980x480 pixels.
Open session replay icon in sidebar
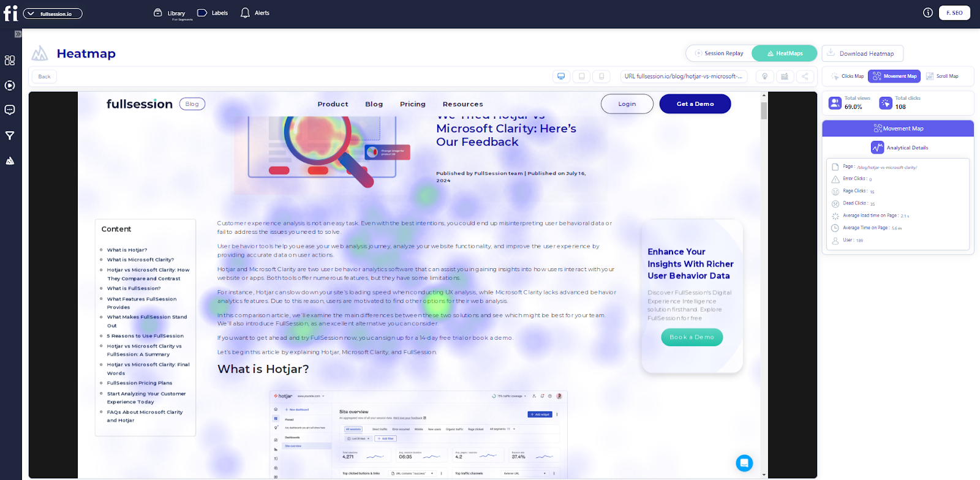tap(10, 85)
